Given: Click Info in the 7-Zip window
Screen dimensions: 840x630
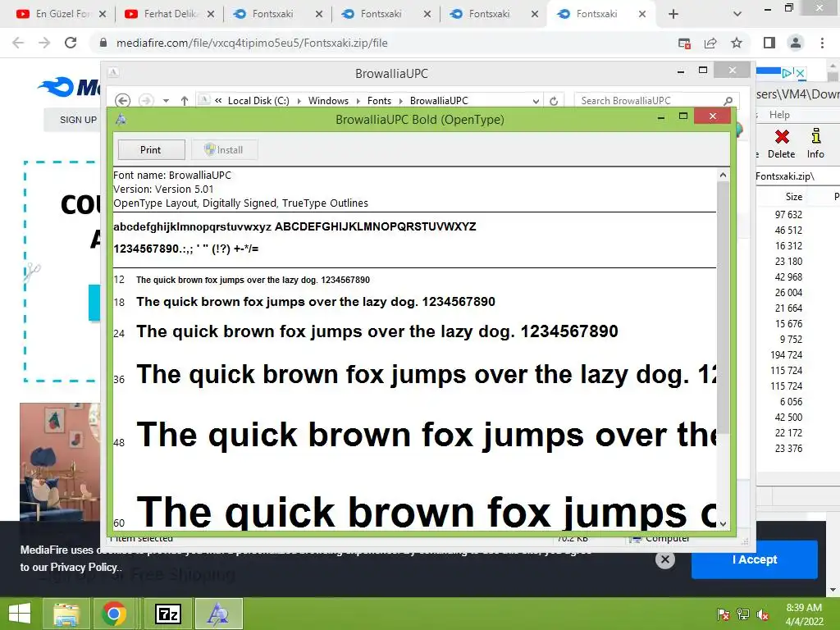Looking at the screenshot, I should coord(815,144).
